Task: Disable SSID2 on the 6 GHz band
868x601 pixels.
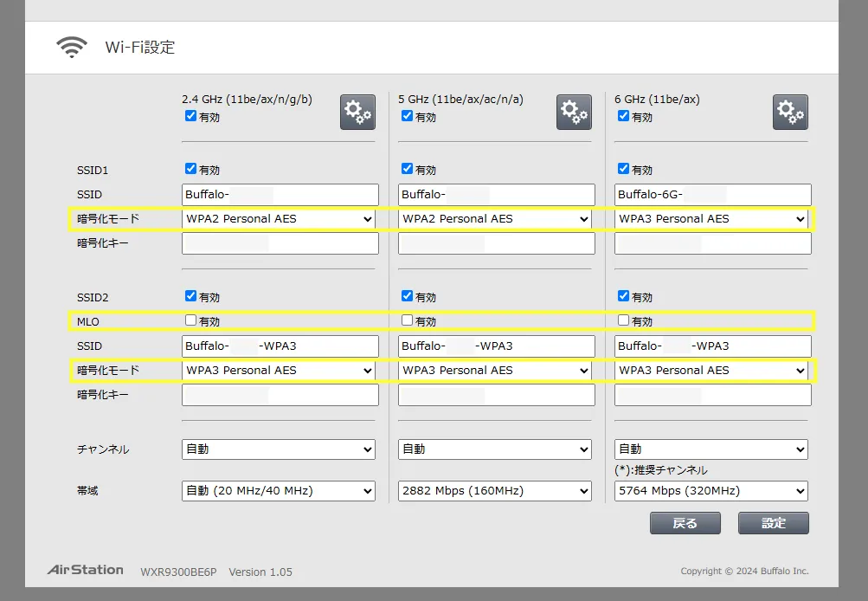Action: 624,296
